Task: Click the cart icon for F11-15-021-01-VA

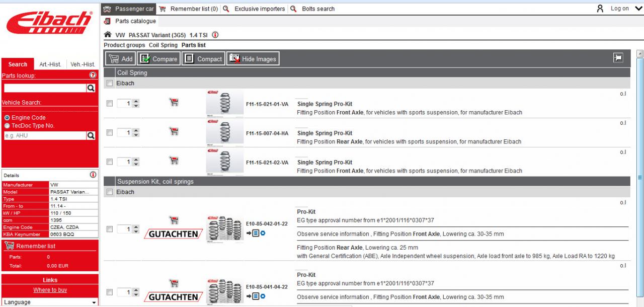Action: pyautogui.click(x=174, y=103)
